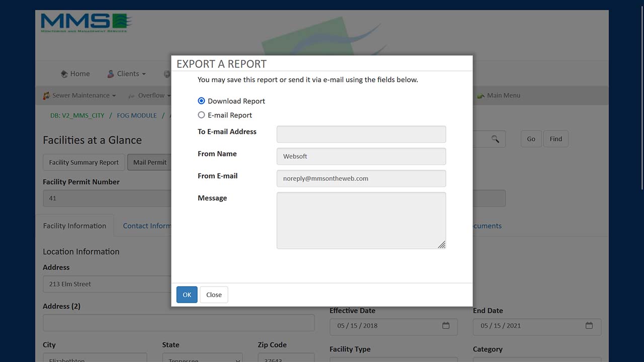Image resolution: width=644 pixels, height=362 pixels.
Task: Select the E-mail Report radio option
Action: [201, 115]
